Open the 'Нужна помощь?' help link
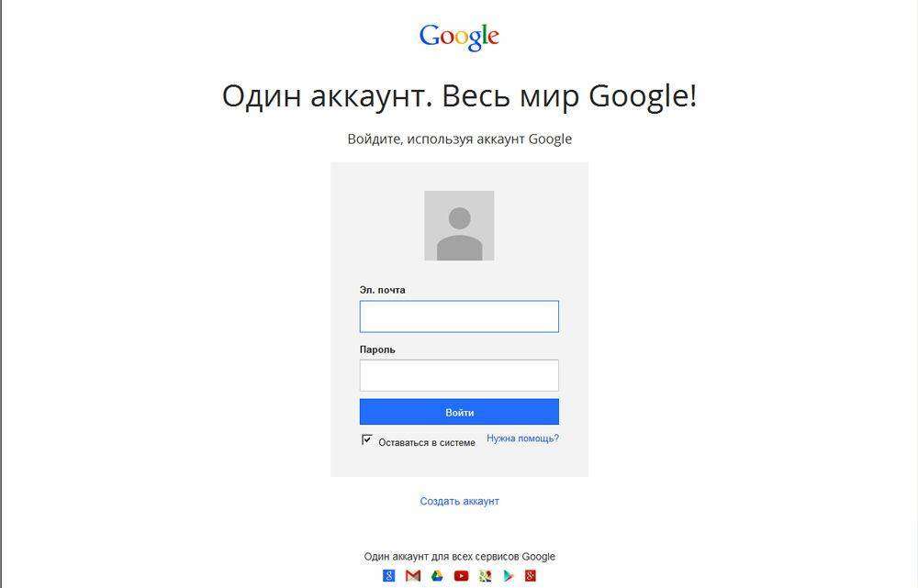 pyautogui.click(x=523, y=438)
